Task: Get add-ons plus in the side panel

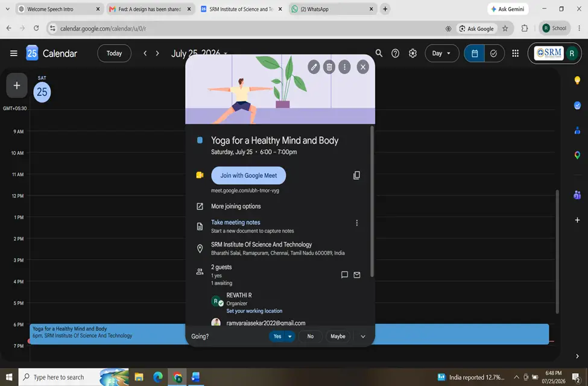Action: click(577, 220)
